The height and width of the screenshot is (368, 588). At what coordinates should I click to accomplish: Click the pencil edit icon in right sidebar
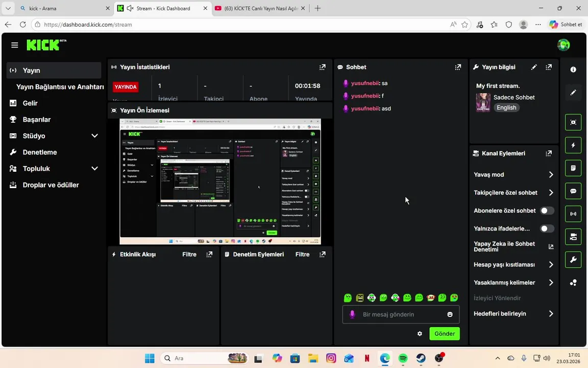pyautogui.click(x=573, y=93)
